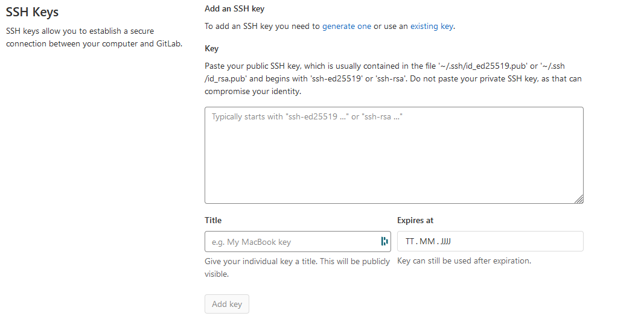644x319 pixels.
Task: Click the "Title" field label
Action: pos(212,221)
